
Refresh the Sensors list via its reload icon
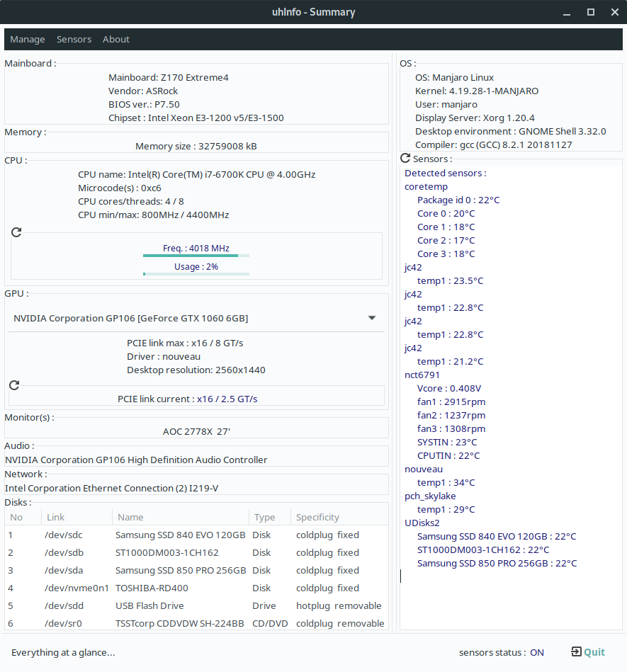405,158
